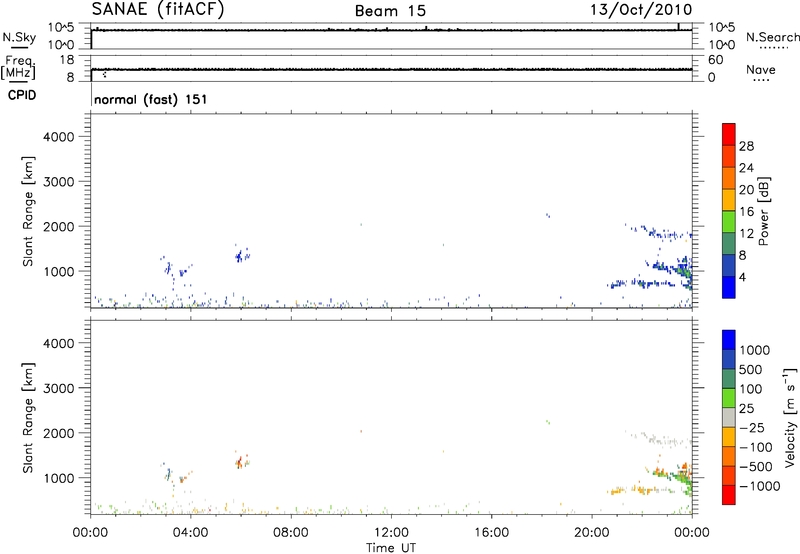Screen dimensions: 800x554
Task: Click the light green 25–100 Velocity segment
Action: point(729,398)
